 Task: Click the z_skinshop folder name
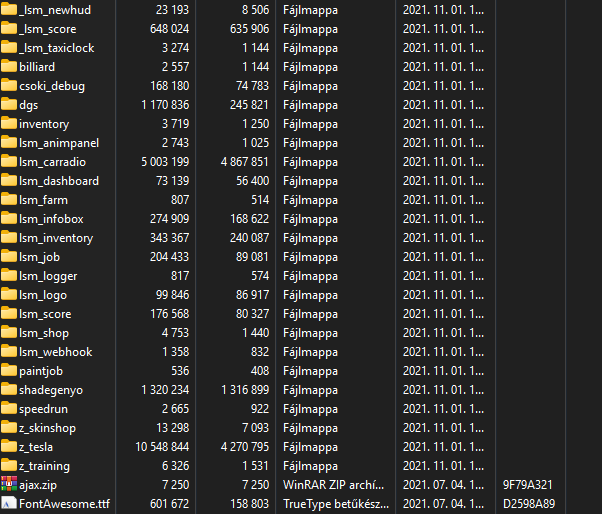point(47,428)
